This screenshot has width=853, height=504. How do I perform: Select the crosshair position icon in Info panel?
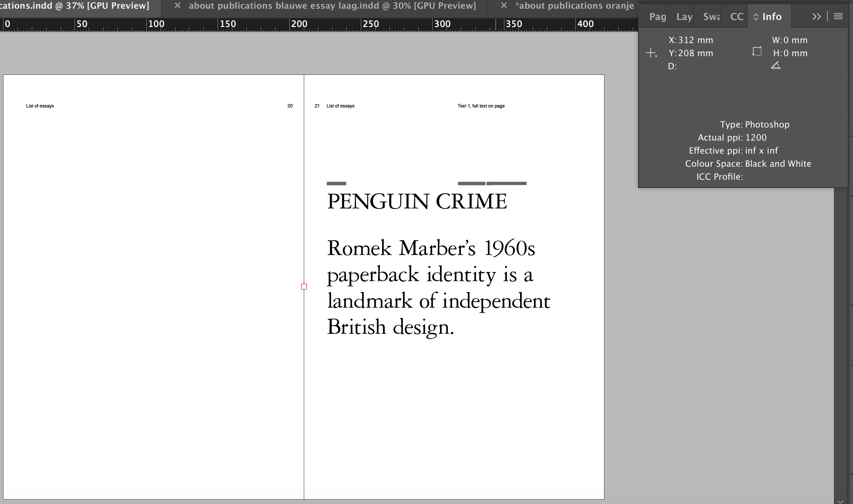coord(652,53)
